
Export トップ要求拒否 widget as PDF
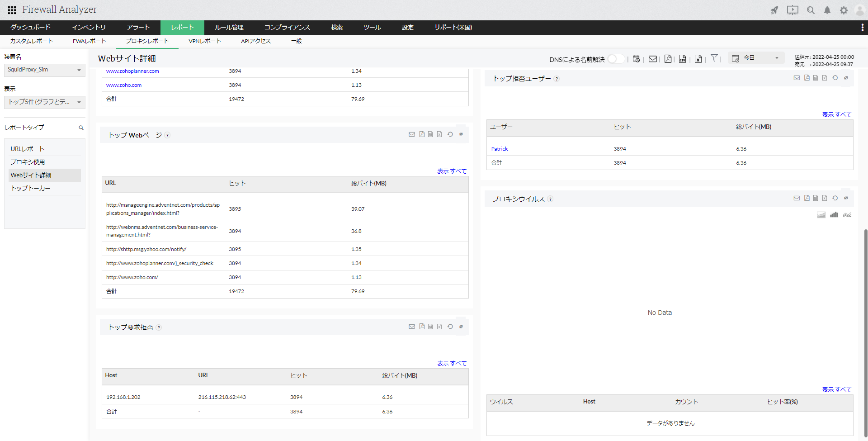422,327
